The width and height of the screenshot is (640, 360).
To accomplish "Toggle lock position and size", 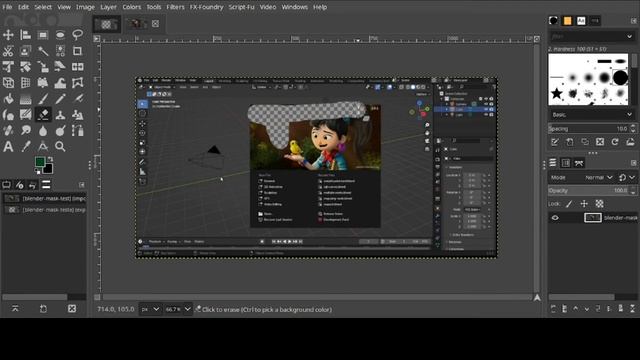I will click(x=584, y=204).
